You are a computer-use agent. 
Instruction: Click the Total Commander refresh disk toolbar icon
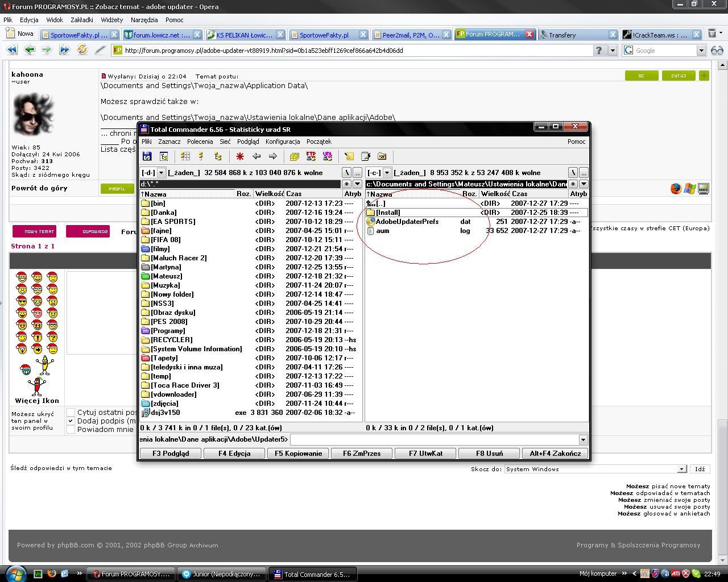(147, 156)
